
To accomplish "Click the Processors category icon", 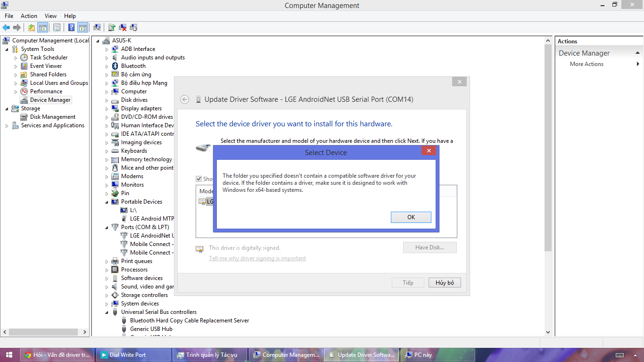I will [x=115, y=270].
